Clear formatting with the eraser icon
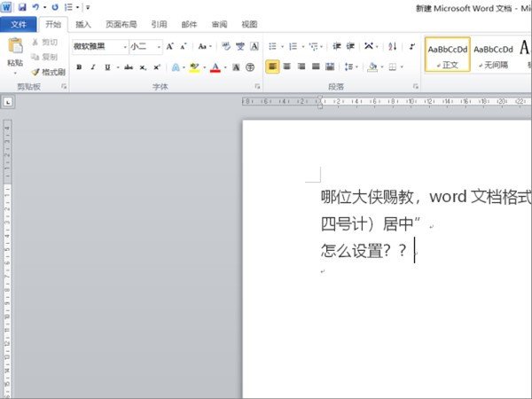Viewport: 532px width, 399px height. (225, 46)
